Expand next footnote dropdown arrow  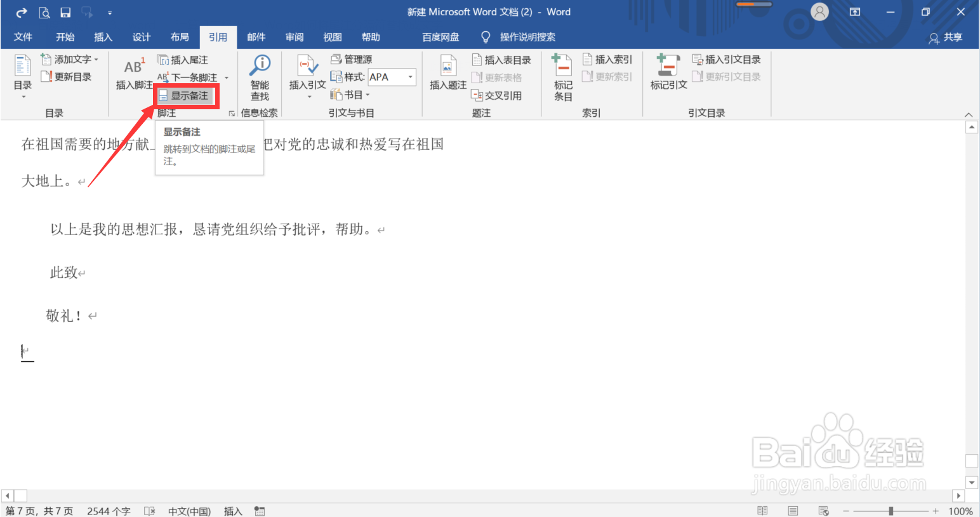227,77
